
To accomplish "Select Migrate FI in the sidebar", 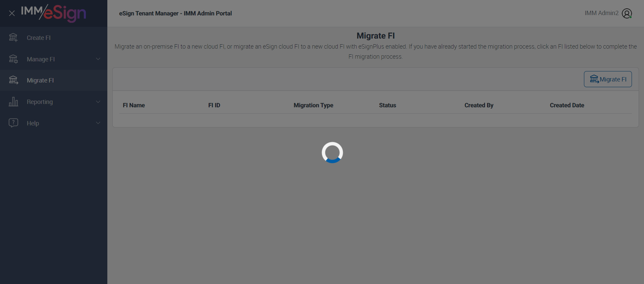I will click(x=54, y=80).
